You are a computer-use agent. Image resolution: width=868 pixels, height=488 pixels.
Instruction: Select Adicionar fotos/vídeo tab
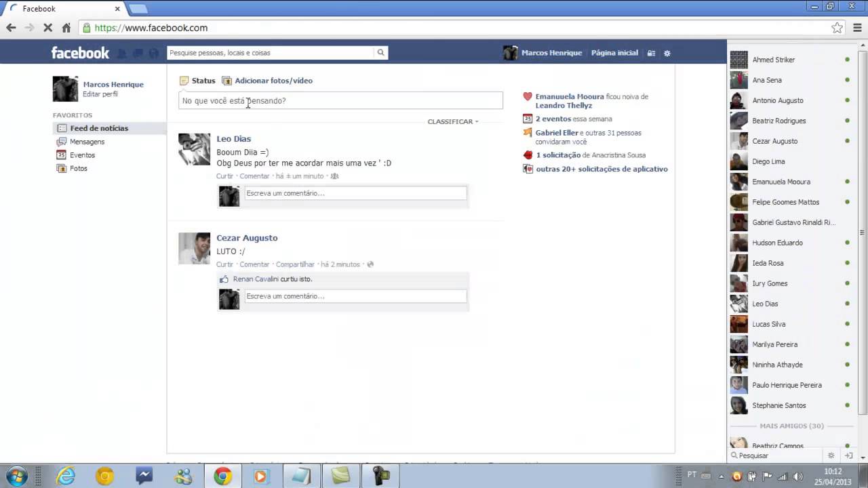[x=267, y=81]
